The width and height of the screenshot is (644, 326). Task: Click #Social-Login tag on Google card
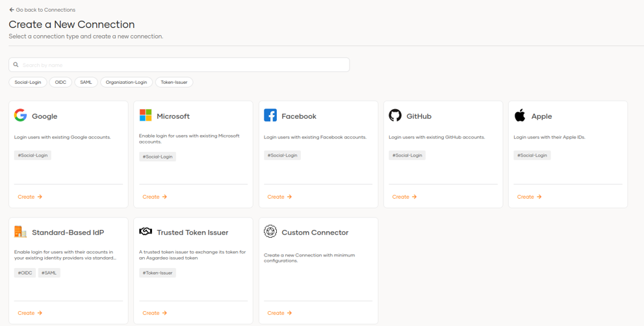tap(32, 155)
